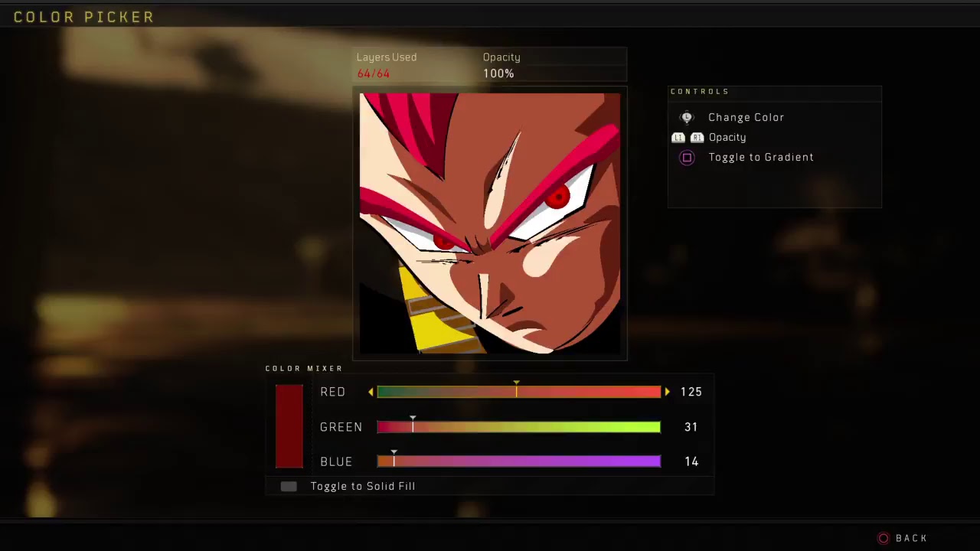
Task: Click the left arrow on the Red slider
Action: click(x=371, y=392)
